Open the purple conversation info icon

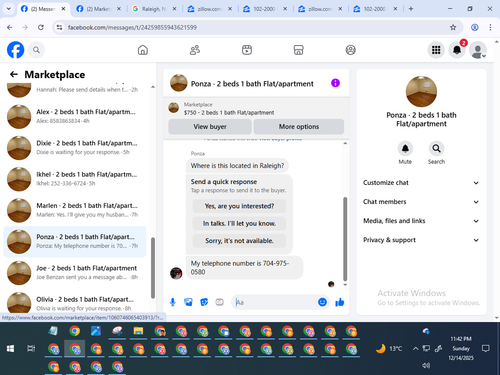[335, 83]
